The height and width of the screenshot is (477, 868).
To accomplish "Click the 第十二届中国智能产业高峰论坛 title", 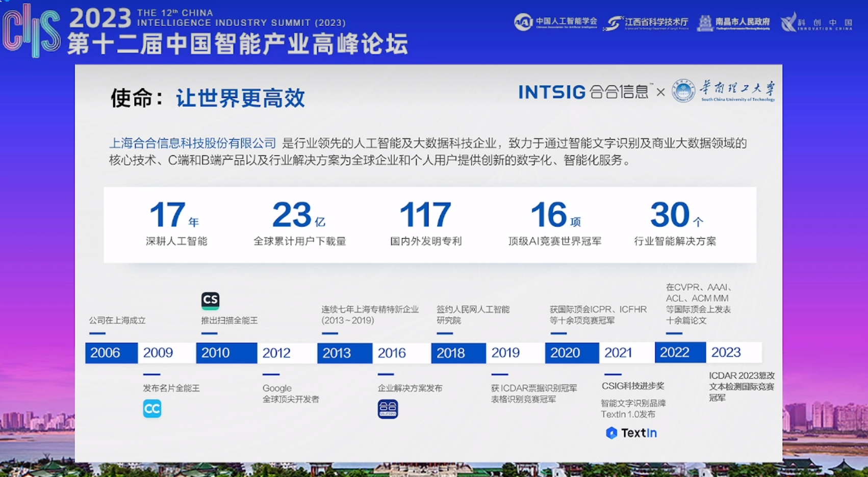I will pyautogui.click(x=238, y=44).
